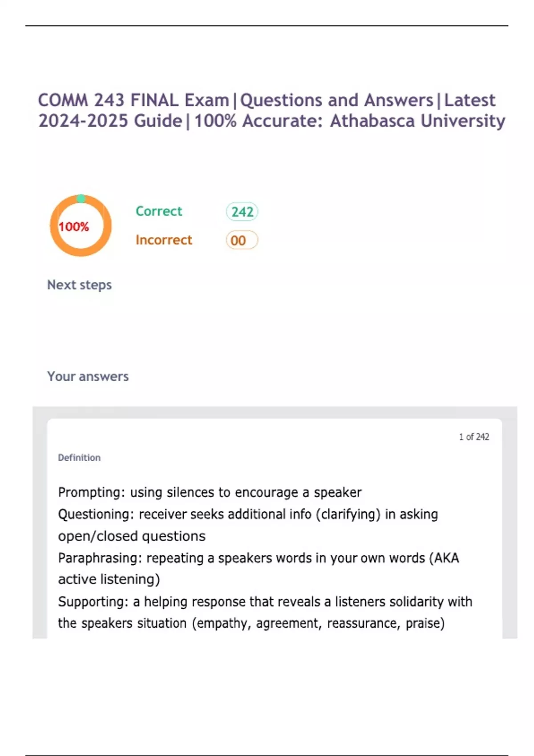Select the Questioning definition line
534x756 pixels.
coord(248,515)
